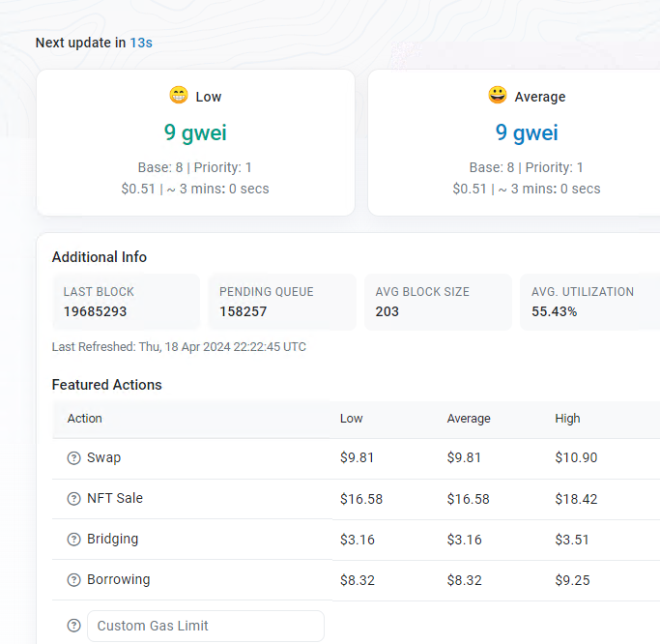This screenshot has height=644, width=660.
Task: Click the grinning emoji on Low card
Action: [179, 95]
